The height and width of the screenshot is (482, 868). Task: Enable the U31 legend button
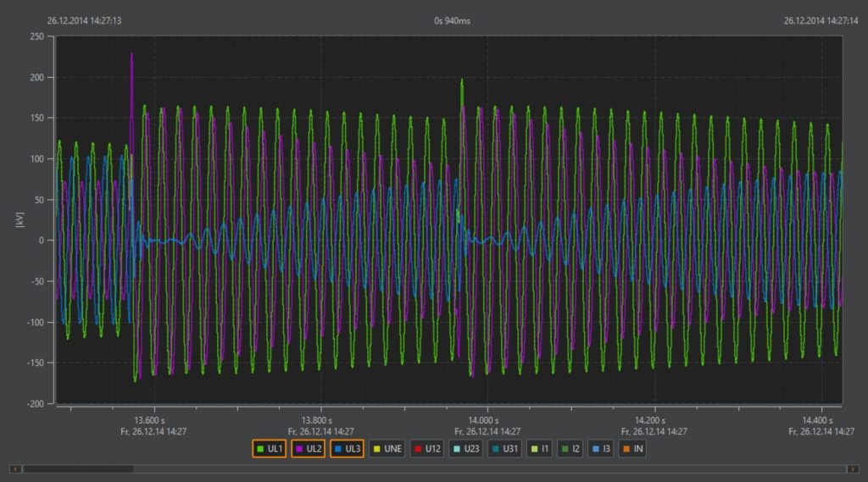point(506,448)
